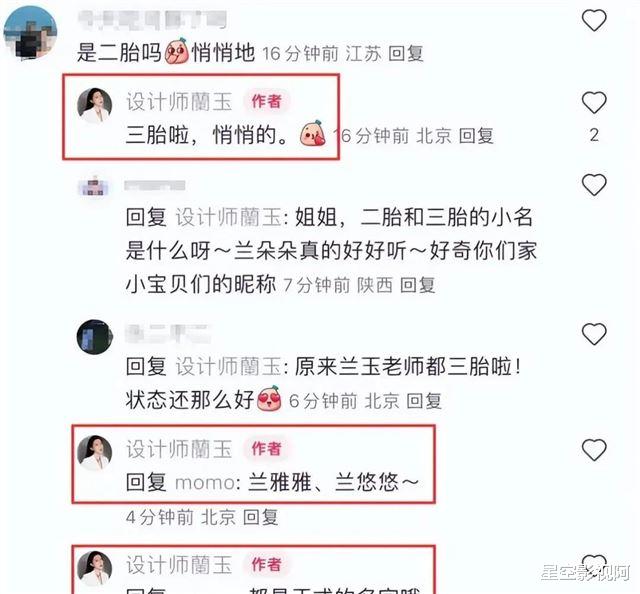Reply to the 陕西 comment about 昵称
Image resolution: width=640 pixels, height=594 pixels.
point(417,285)
